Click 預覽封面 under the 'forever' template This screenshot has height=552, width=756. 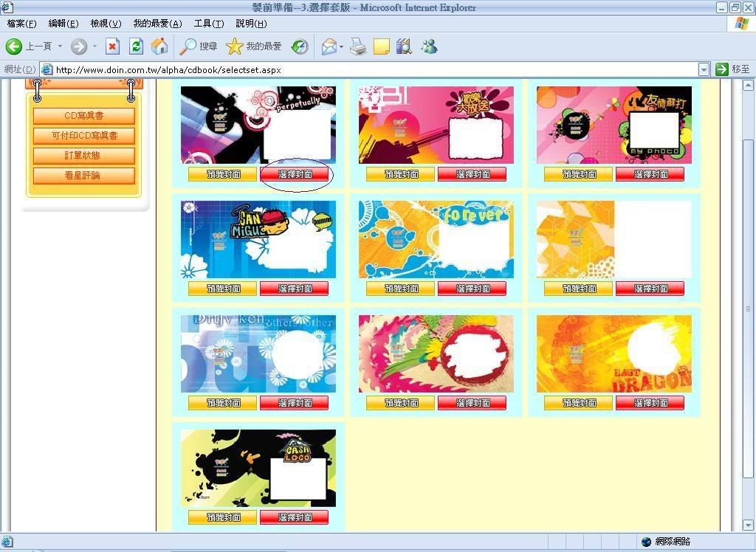click(400, 289)
